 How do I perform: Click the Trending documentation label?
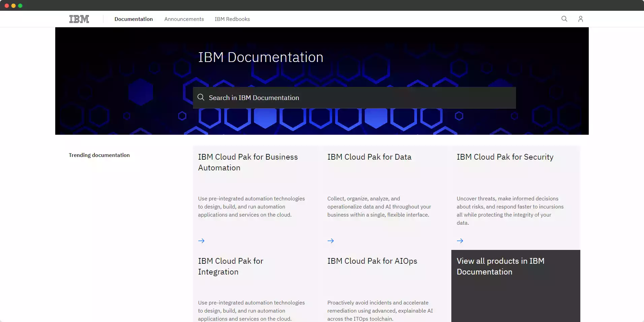click(x=99, y=155)
